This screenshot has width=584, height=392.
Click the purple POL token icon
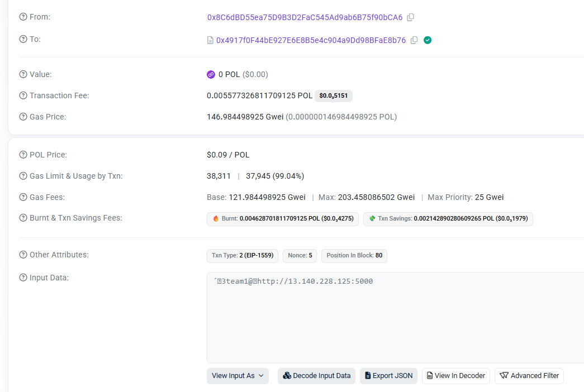click(x=211, y=74)
